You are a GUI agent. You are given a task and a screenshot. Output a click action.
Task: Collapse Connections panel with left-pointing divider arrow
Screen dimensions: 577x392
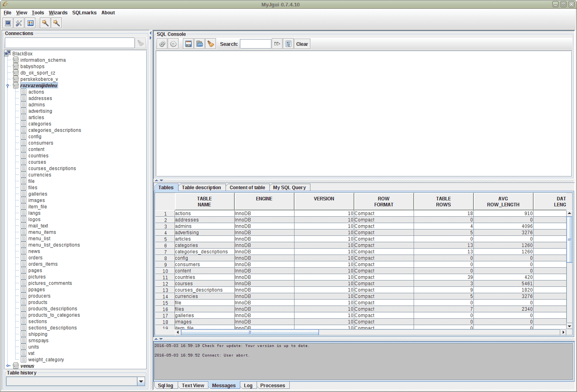pyautogui.click(x=151, y=33)
